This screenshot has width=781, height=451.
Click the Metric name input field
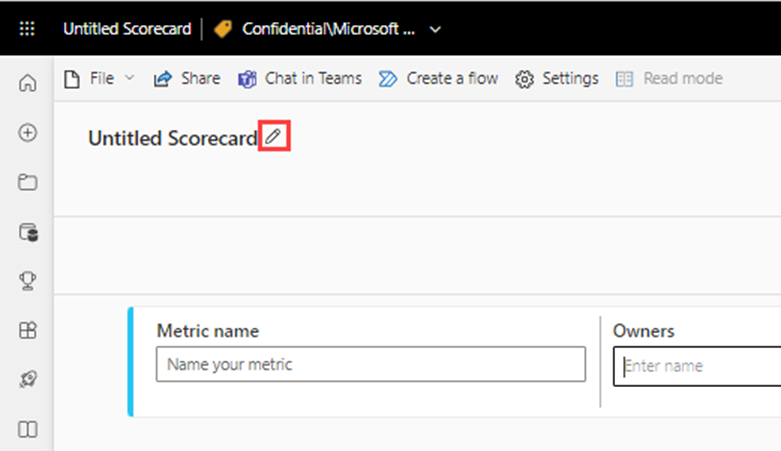(x=370, y=365)
